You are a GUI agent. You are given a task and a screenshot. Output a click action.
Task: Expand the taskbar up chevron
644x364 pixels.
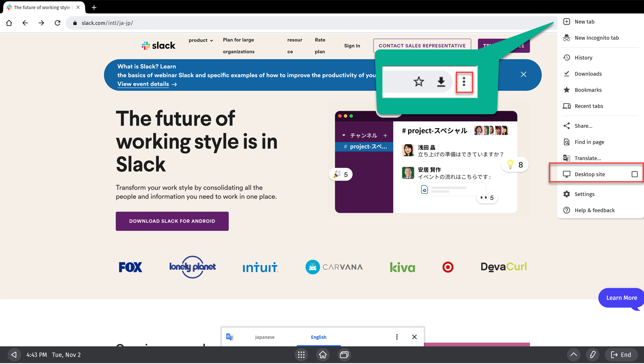[574, 355]
